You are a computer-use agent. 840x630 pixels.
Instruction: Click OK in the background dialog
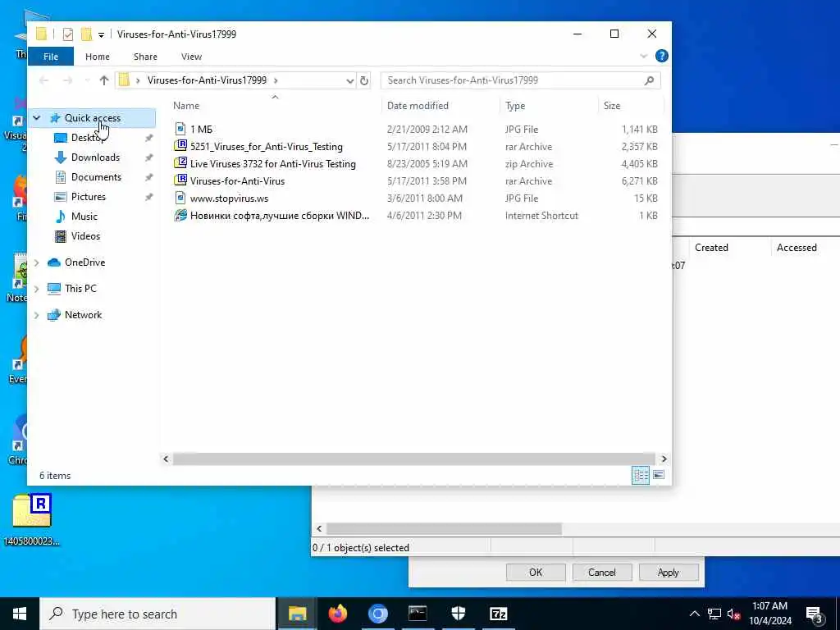pyautogui.click(x=536, y=572)
